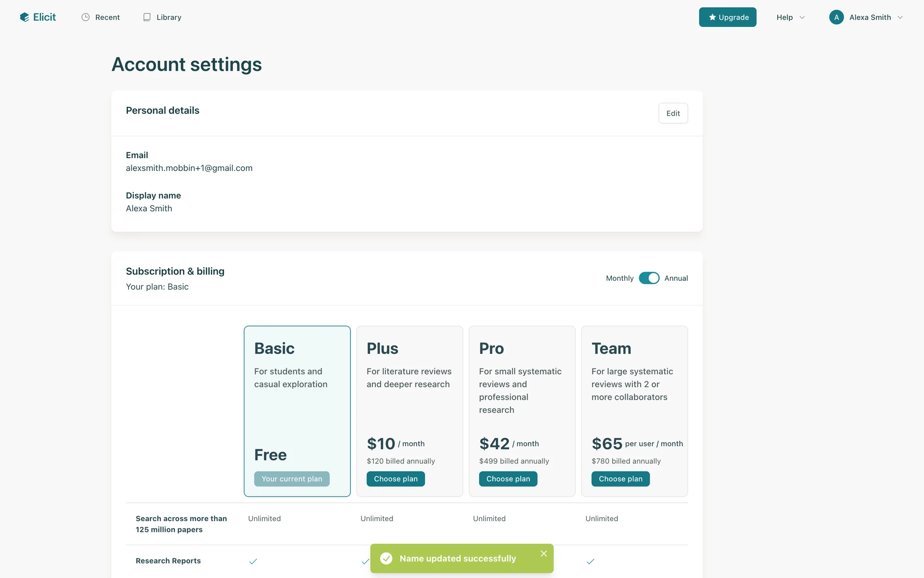Screen dimensions: 924x578
Task: Toggle Monthly/Annual billing switch
Action: coord(649,278)
